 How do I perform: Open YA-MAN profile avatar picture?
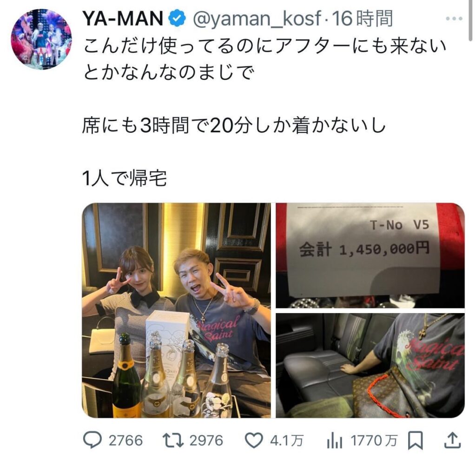[x=41, y=39]
